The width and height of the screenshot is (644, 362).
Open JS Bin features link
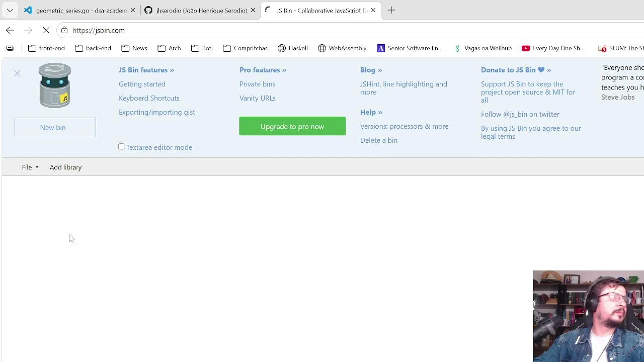click(146, 70)
